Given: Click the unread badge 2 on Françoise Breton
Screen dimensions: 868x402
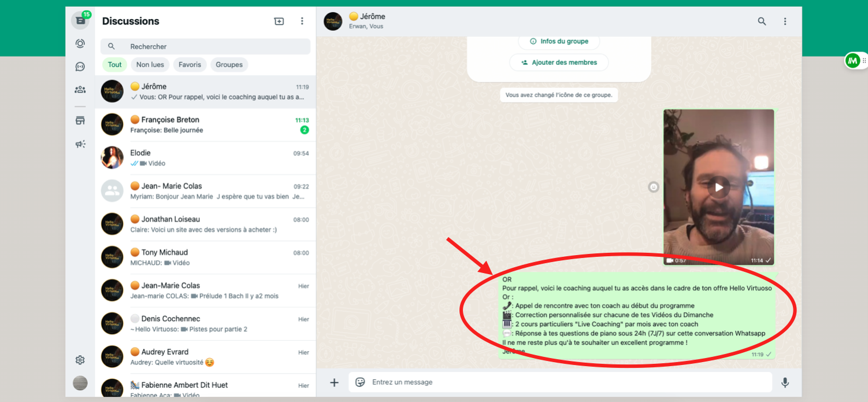Looking at the screenshot, I should coord(305,130).
